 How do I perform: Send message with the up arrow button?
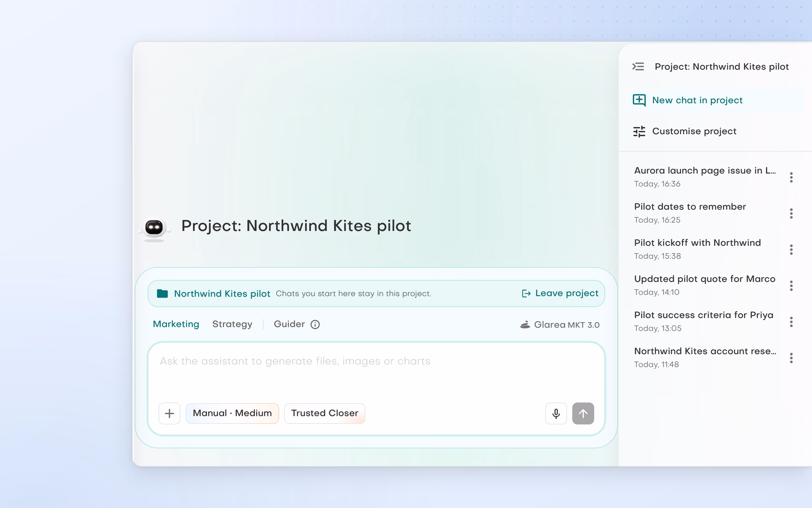click(x=583, y=414)
